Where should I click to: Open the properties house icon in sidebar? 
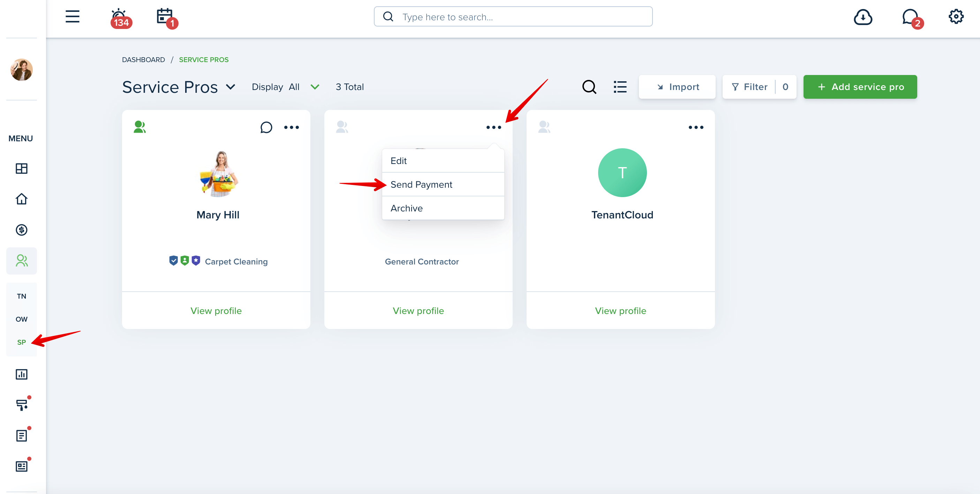(x=21, y=199)
